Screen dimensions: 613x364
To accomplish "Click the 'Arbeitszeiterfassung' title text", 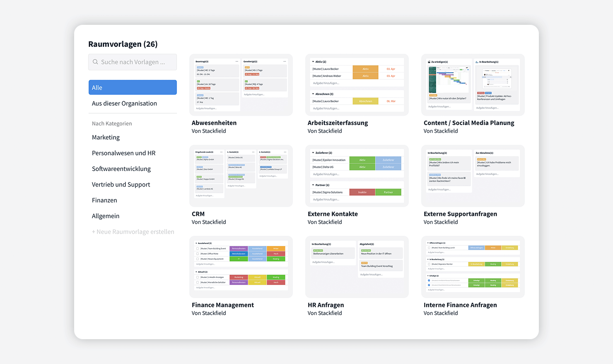I will [338, 123].
